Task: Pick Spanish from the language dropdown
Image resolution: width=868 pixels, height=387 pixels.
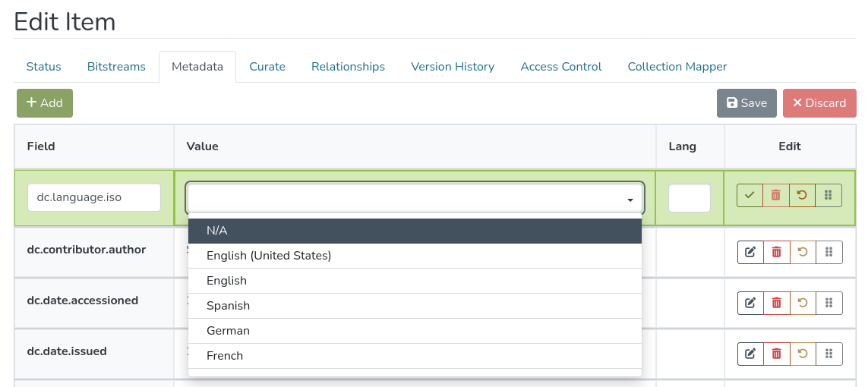Action: 415,306
